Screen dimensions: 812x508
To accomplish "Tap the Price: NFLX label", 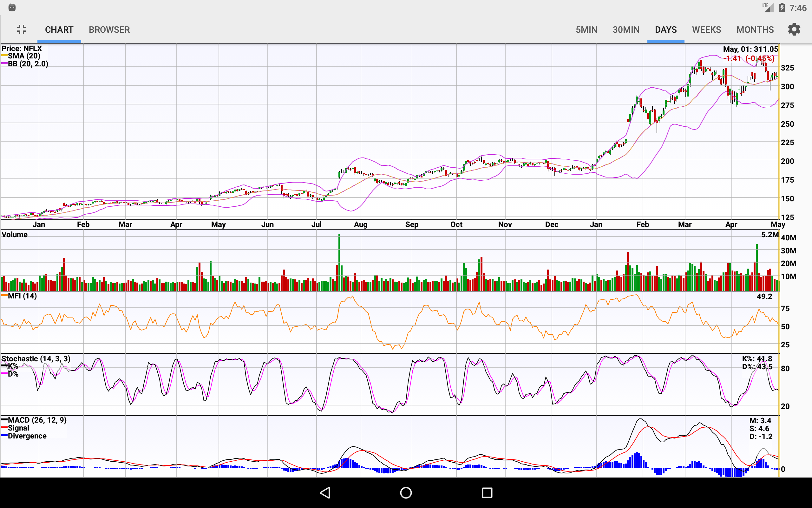I will 22,48.
